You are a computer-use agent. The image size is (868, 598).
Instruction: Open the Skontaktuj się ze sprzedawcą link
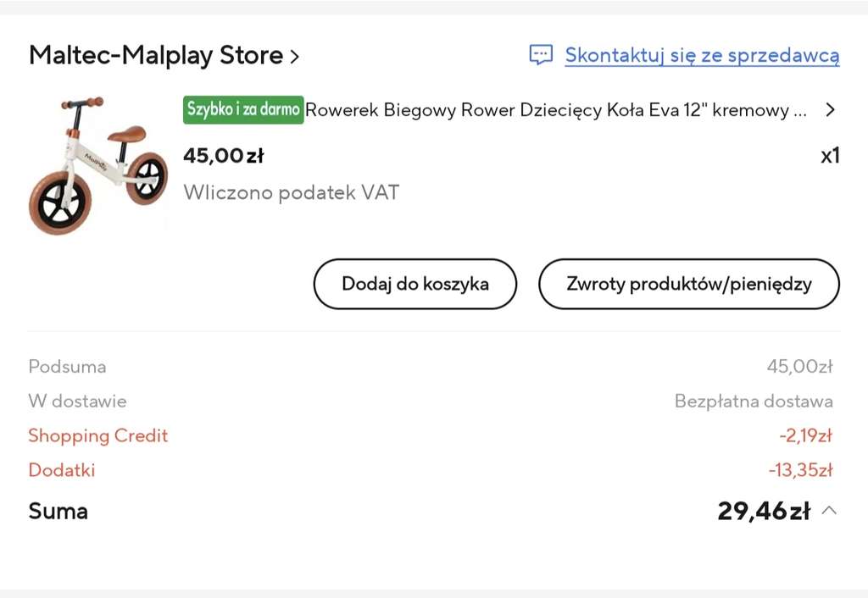coord(702,55)
